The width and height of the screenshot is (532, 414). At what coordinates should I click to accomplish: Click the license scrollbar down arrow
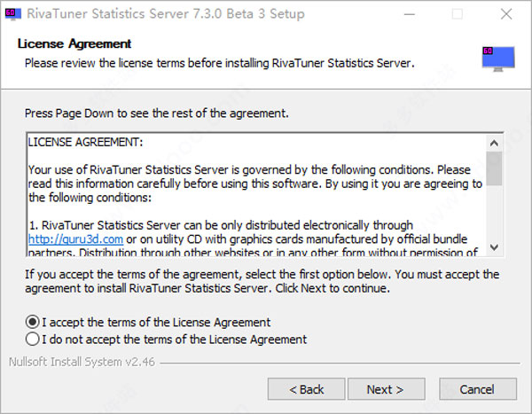[494, 248]
